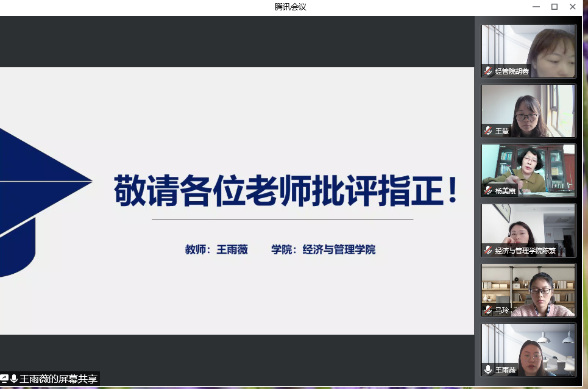This screenshot has height=389, width=588.
Task: Click the mic icon in screen sharing label
Action: coord(14,379)
